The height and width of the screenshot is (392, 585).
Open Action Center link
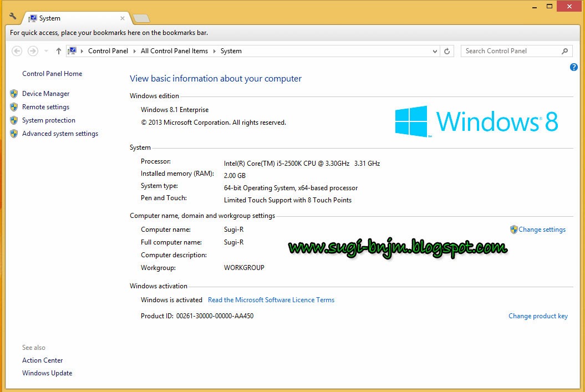click(42, 360)
